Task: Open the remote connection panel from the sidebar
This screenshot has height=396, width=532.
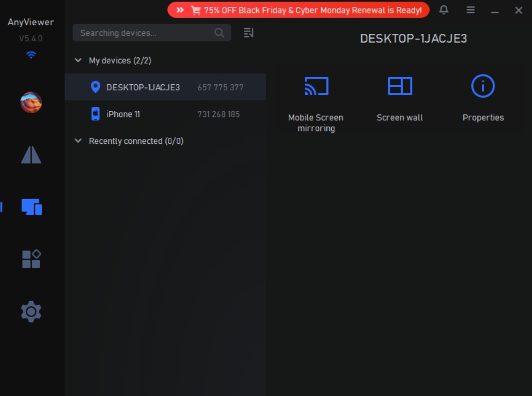Action: [31, 155]
